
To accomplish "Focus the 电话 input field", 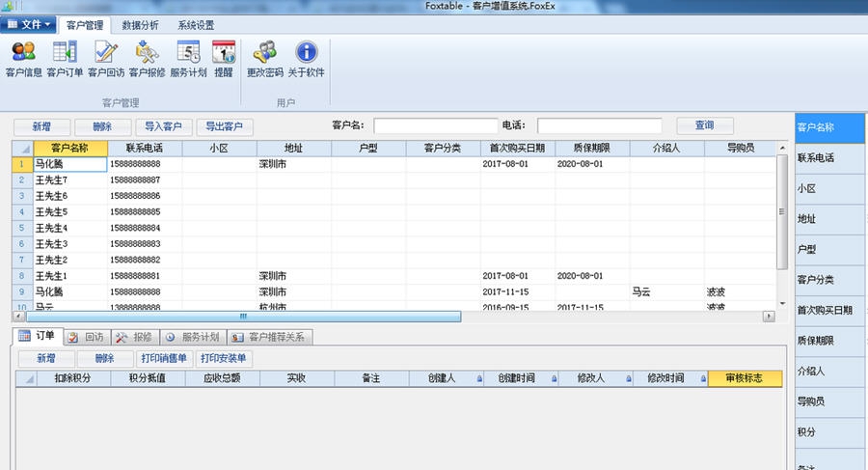I will (600, 125).
